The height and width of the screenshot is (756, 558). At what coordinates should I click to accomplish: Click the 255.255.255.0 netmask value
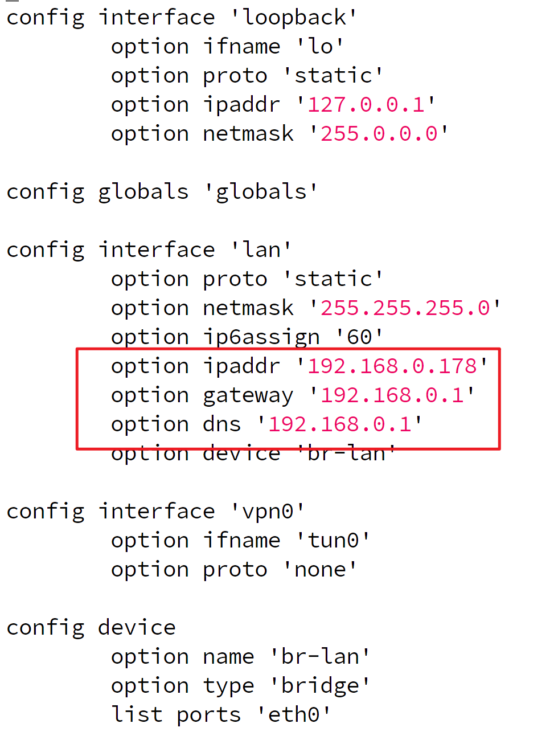pos(405,308)
